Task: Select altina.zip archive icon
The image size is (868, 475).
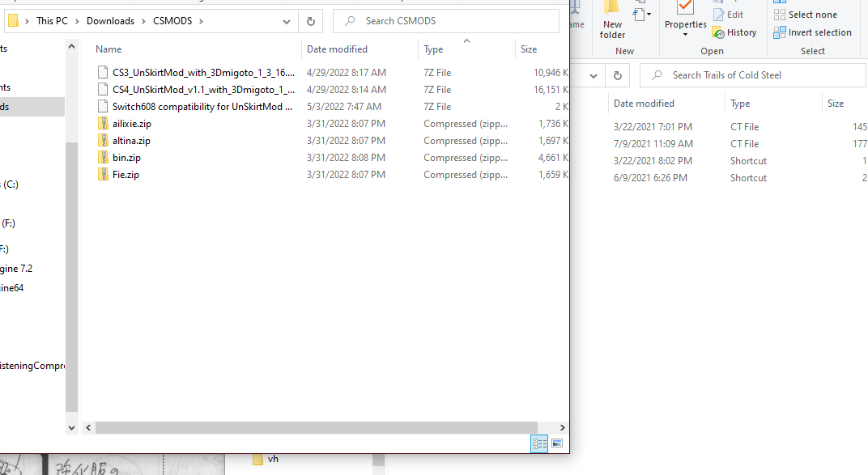Action: 102,141
